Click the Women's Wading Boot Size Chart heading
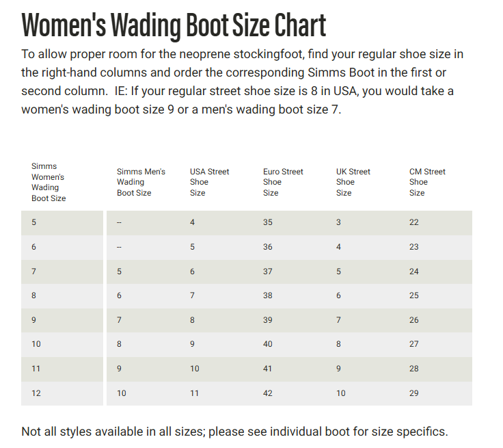 coord(174,25)
